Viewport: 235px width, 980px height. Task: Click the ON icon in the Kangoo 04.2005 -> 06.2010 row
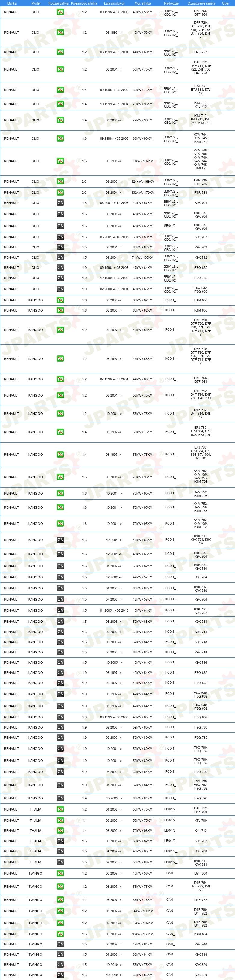(60, 610)
